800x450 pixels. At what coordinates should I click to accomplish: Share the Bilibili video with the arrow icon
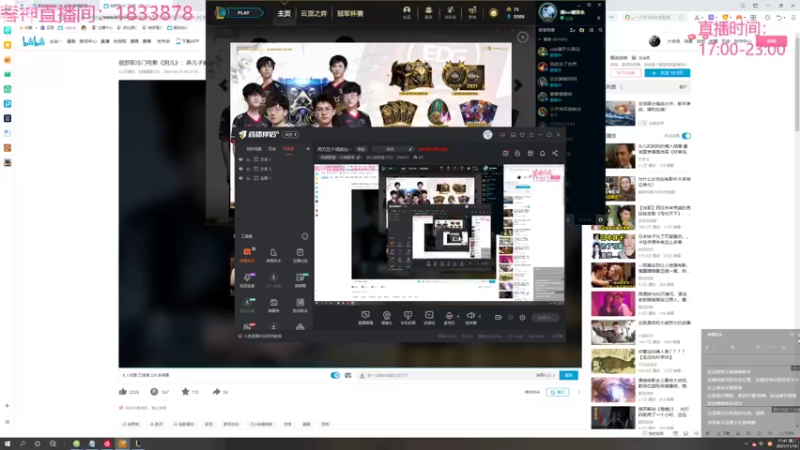pyautogui.click(x=216, y=392)
